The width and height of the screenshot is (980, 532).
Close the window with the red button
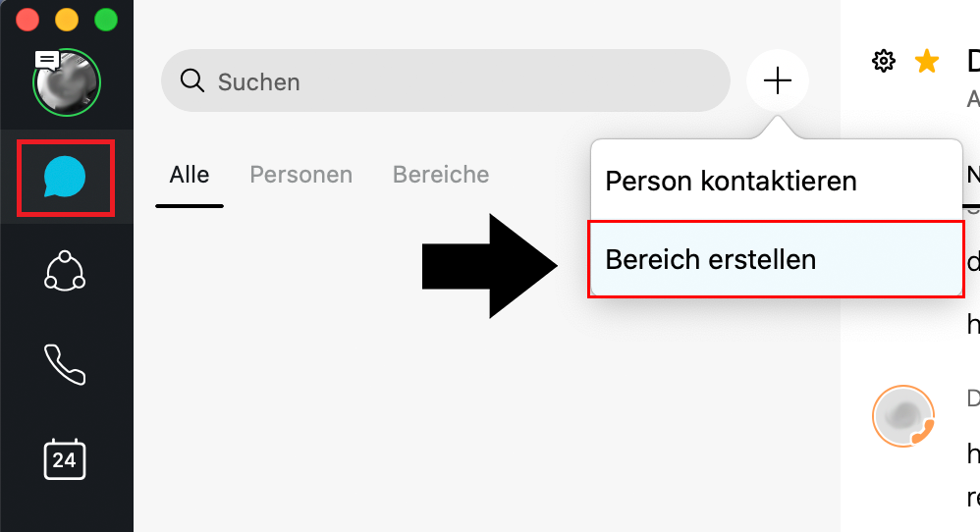coord(27,20)
